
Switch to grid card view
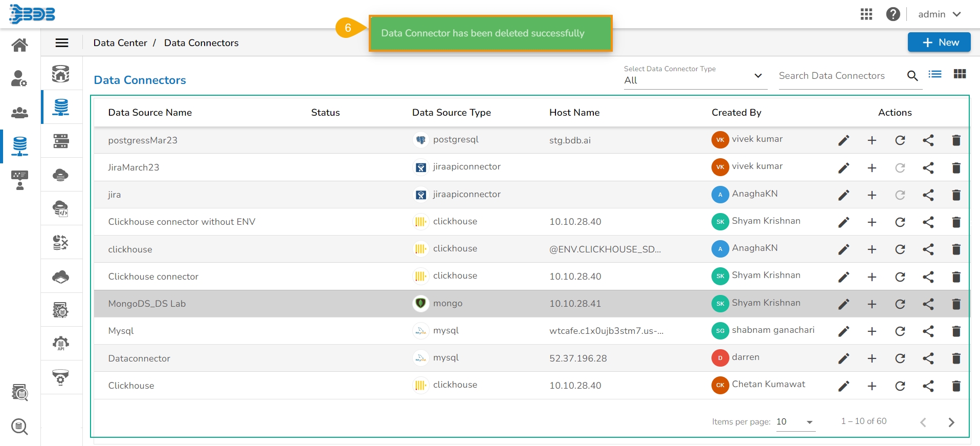(960, 74)
